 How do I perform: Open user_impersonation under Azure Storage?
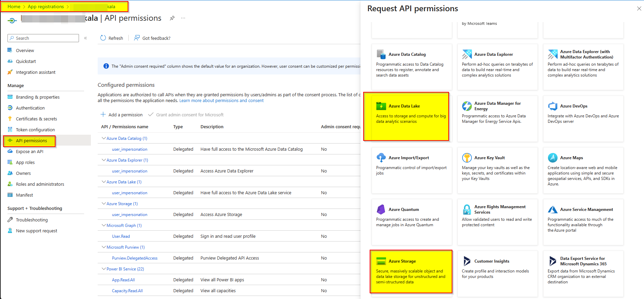(130, 215)
